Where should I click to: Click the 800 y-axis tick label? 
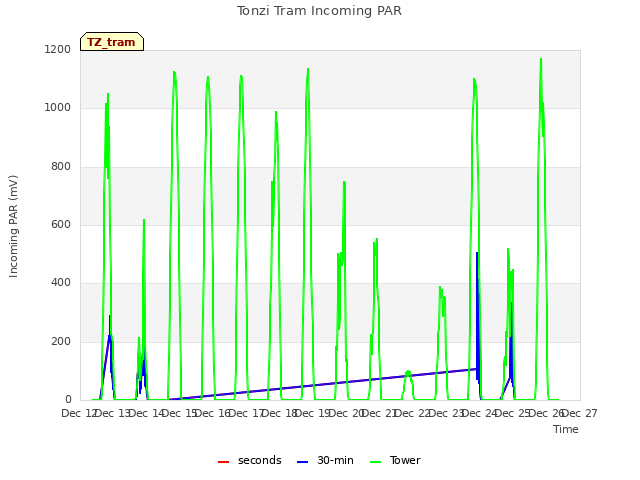click(x=61, y=167)
